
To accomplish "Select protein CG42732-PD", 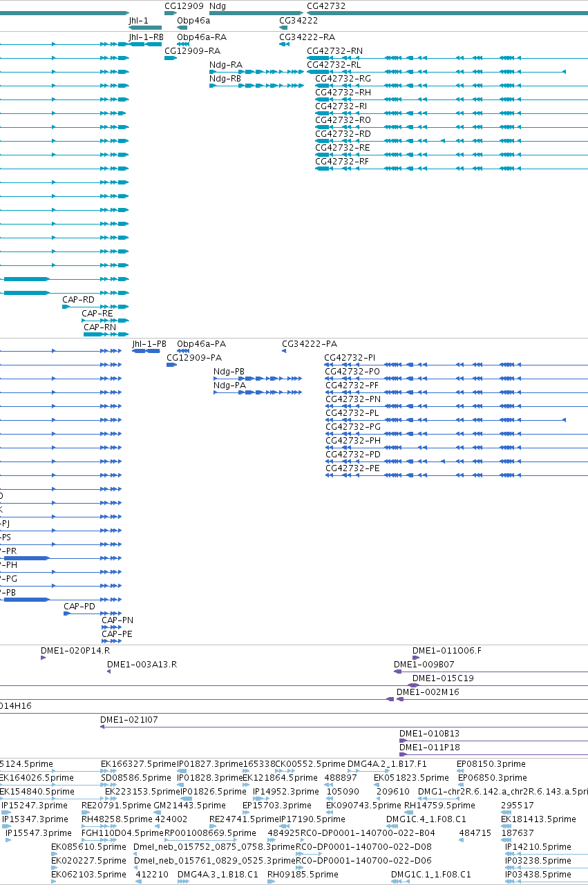I will coord(352,455).
